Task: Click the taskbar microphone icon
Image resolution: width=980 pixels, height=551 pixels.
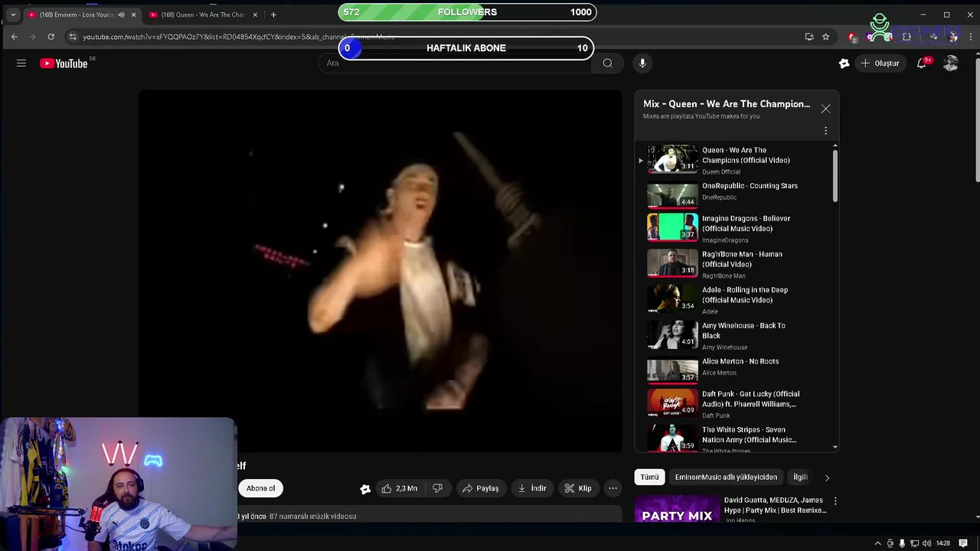Action: point(903,543)
